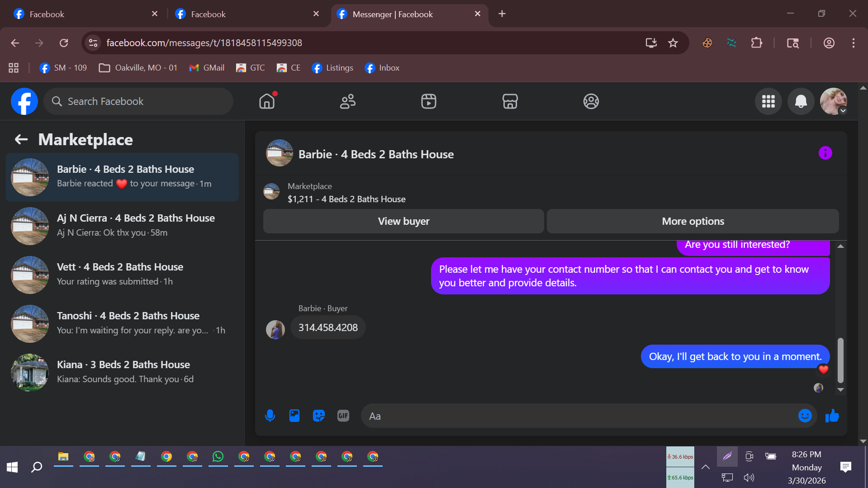Open a new browser tab

click(x=502, y=14)
